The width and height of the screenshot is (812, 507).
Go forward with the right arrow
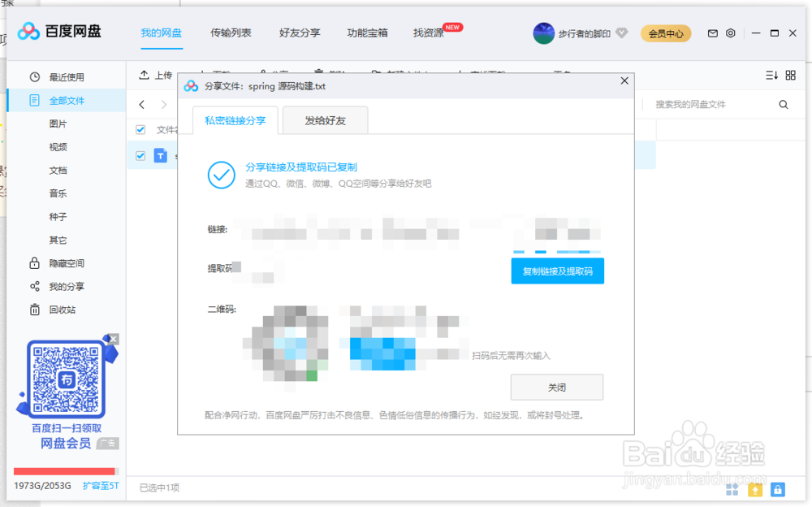point(164,105)
